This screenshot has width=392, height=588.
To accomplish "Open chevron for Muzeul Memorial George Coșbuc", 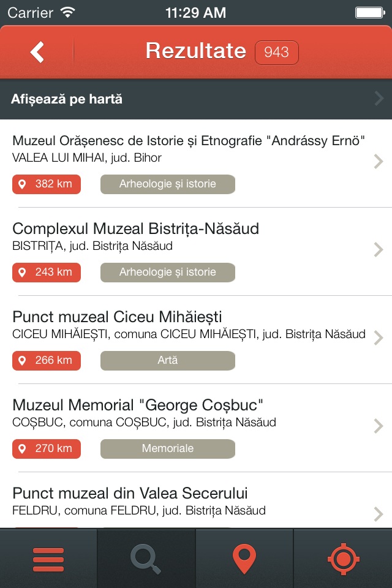I will click(379, 426).
